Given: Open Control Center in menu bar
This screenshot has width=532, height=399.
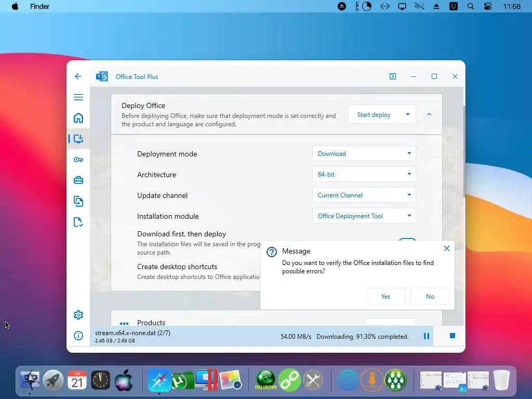Looking at the screenshot, I should (487, 6).
